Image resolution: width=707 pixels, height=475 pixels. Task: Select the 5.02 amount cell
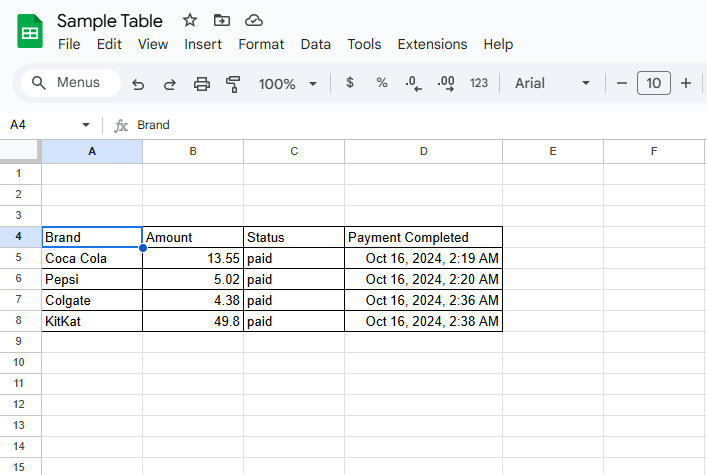(193, 279)
